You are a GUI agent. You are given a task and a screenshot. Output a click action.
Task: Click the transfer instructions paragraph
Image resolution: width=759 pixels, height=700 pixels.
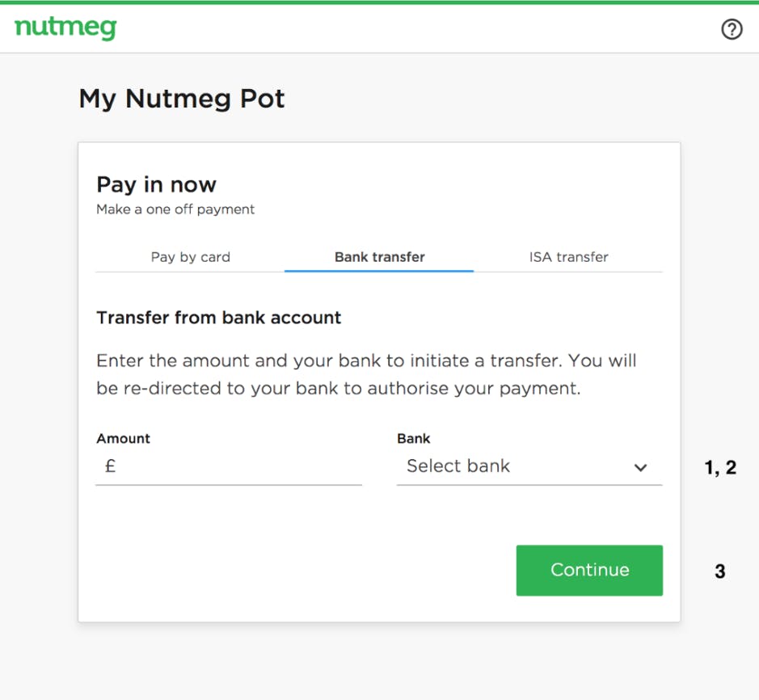coord(366,374)
